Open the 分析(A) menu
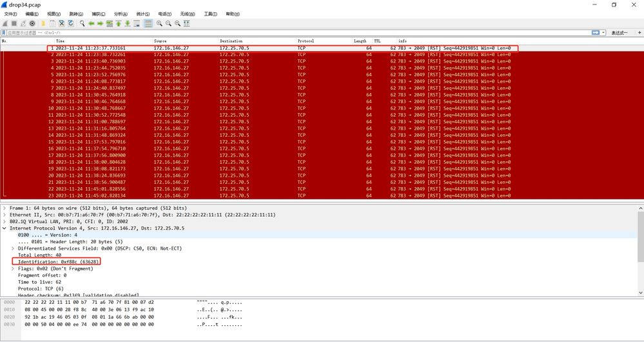This screenshot has width=644, height=342. click(121, 14)
